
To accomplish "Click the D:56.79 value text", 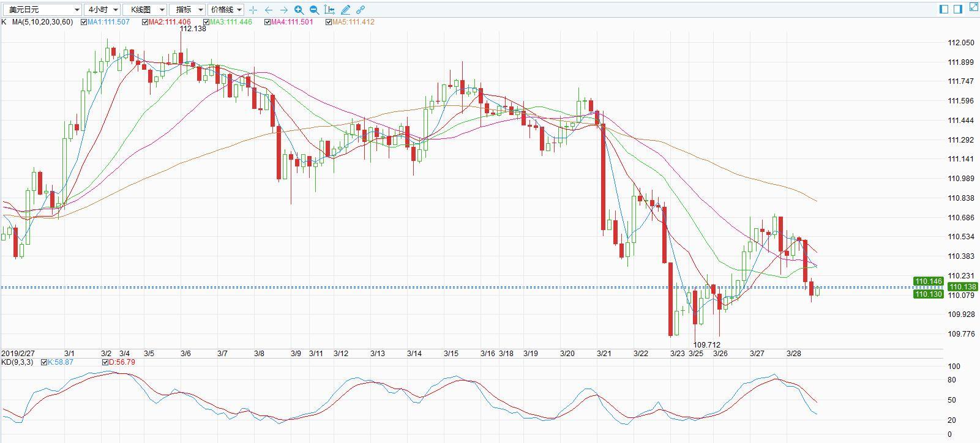I will tap(122, 362).
